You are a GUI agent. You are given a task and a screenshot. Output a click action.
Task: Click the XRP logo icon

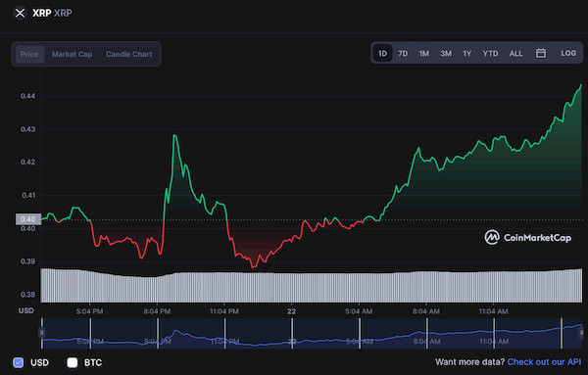[x=20, y=13]
